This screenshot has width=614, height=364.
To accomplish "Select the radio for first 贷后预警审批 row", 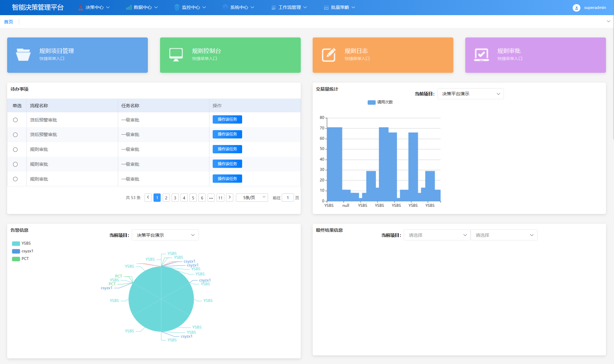I will (x=15, y=120).
